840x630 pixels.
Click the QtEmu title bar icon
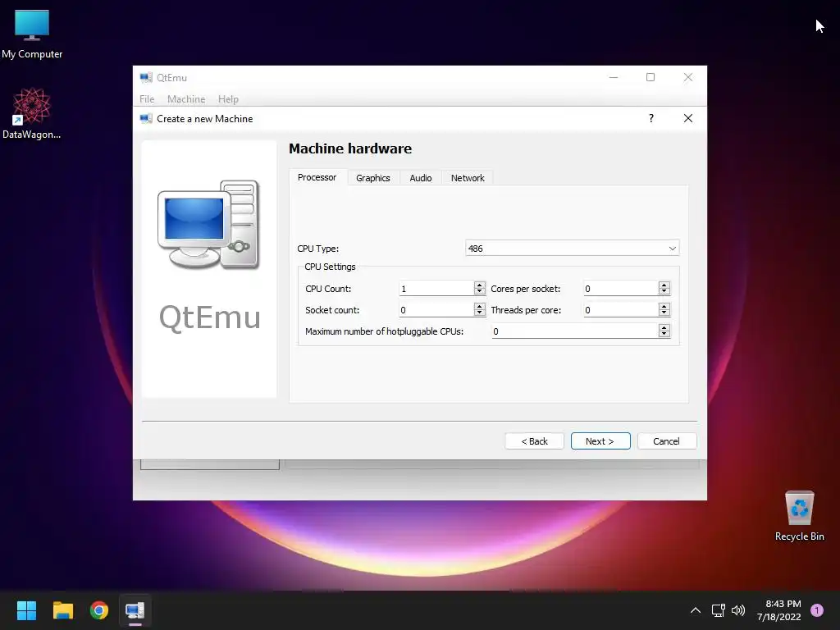pos(146,78)
